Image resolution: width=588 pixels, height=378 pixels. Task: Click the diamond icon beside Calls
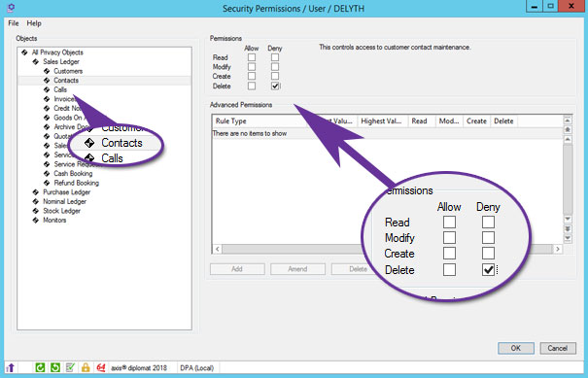(x=47, y=89)
